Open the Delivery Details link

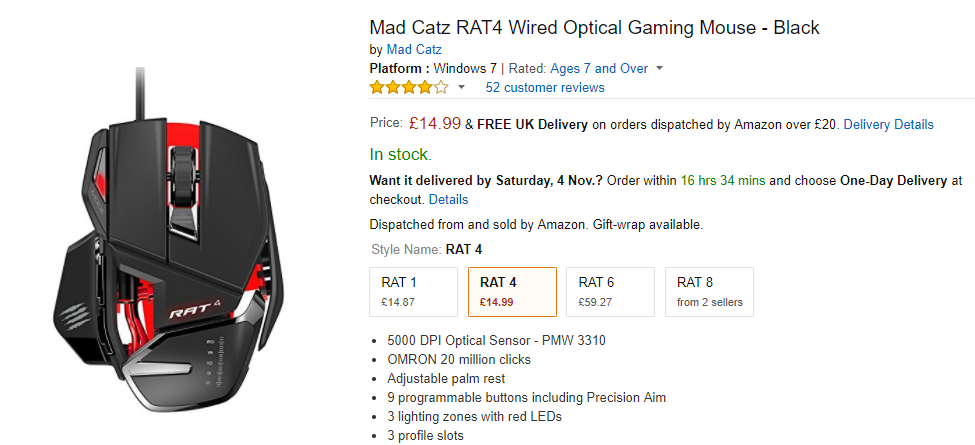tap(888, 125)
